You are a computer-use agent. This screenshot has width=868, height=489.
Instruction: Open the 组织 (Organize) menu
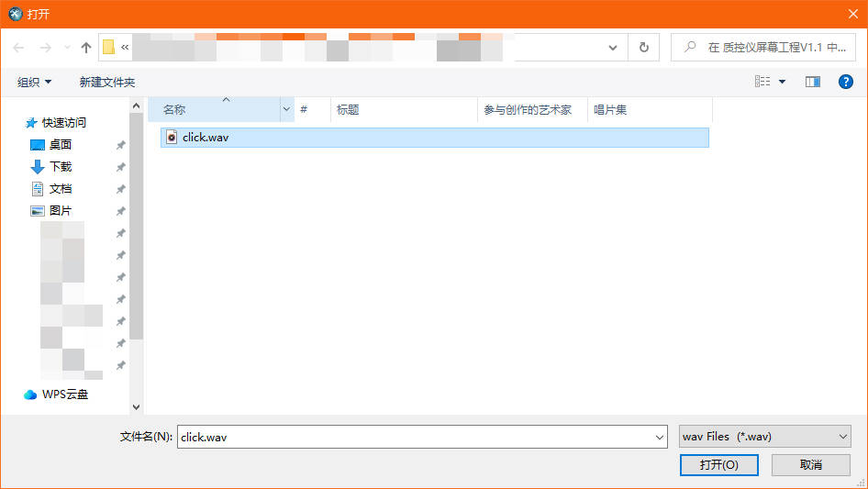click(x=35, y=82)
